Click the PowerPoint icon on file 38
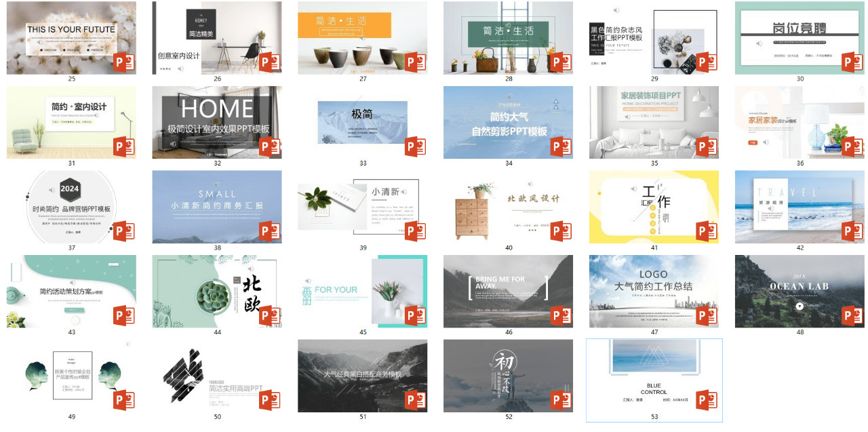The width and height of the screenshot is (868, 432). tap(270, 232)
